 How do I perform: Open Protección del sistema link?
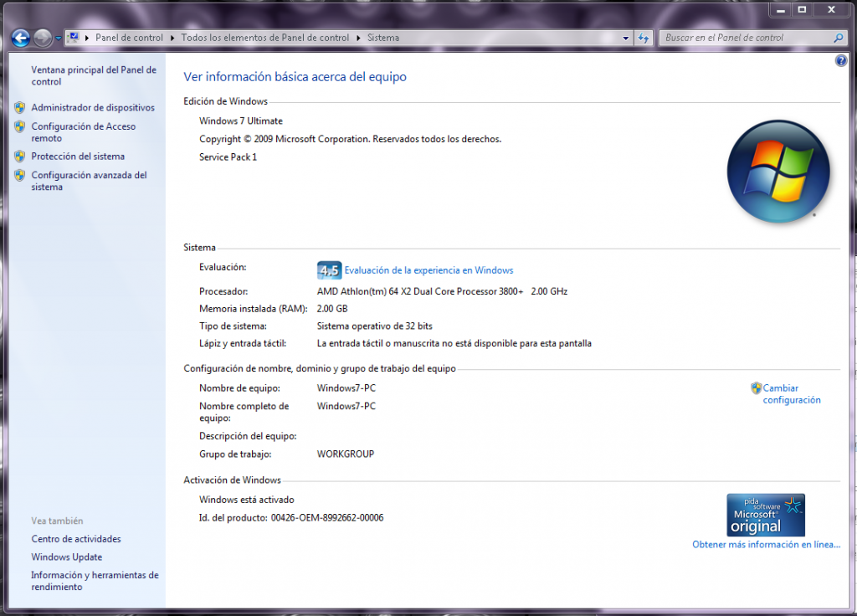(78, 157)
